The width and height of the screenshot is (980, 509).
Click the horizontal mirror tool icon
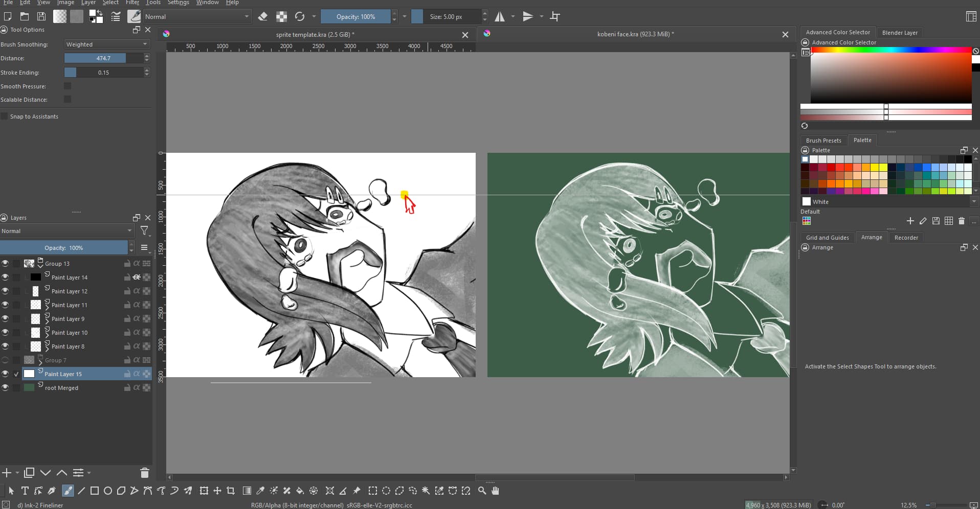click(500, 17)
